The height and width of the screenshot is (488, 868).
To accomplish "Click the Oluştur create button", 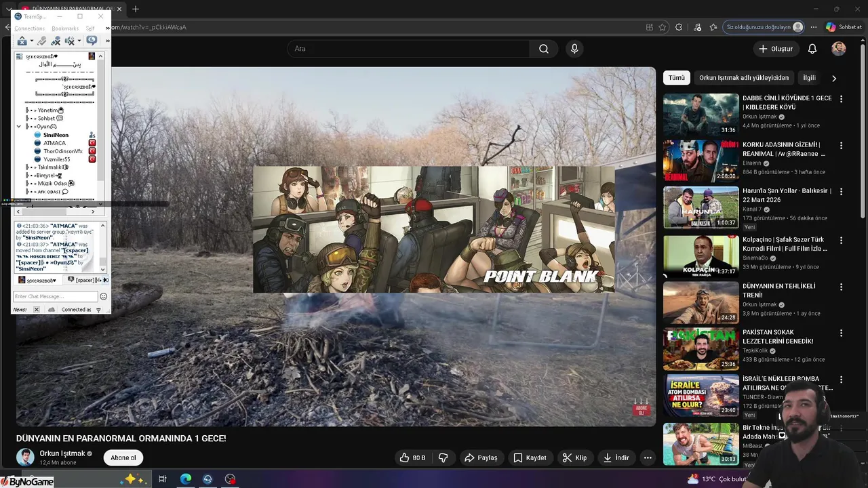I will (x=775, y=49).
